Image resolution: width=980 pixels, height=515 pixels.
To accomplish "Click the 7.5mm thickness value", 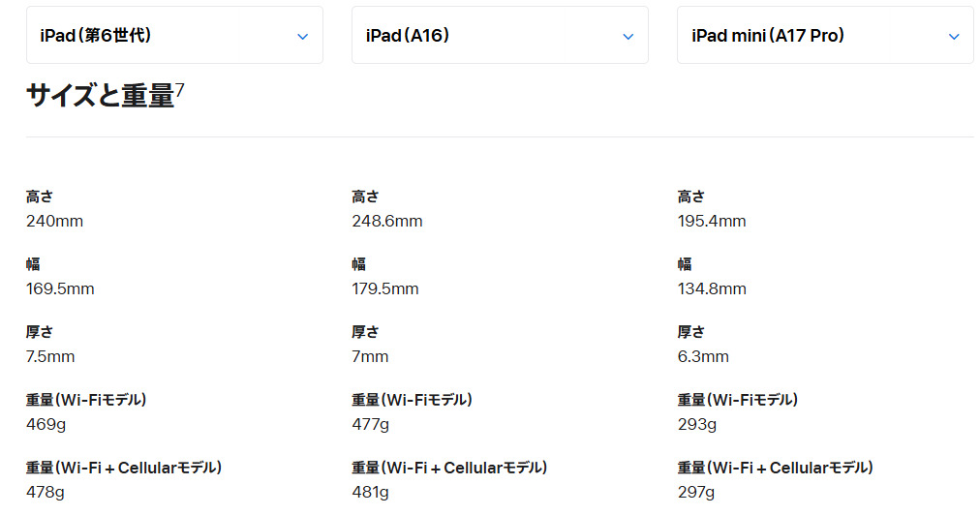I will click(50, 356).
